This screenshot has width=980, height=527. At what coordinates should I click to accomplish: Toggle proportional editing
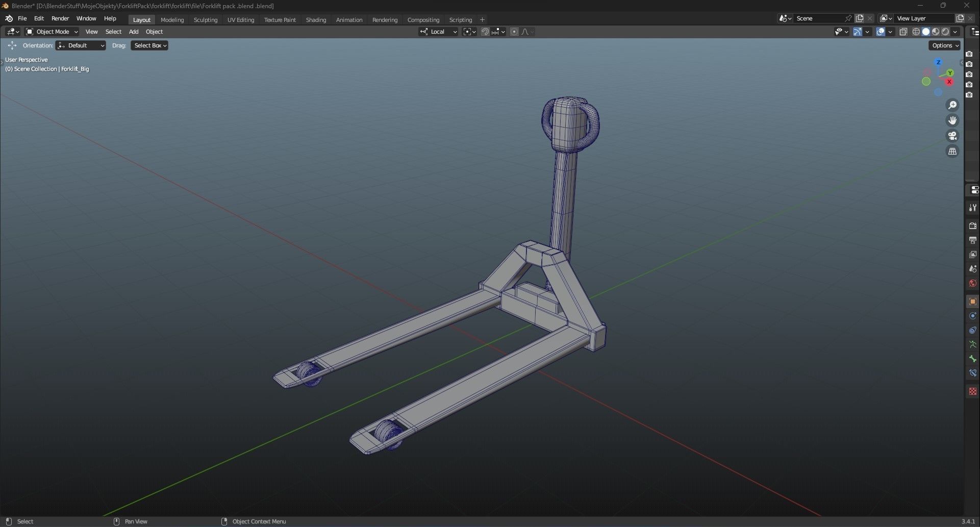514,32
